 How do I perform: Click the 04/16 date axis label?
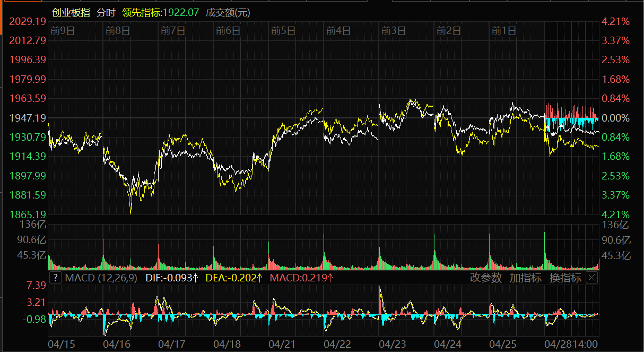[x=117, y=344]
